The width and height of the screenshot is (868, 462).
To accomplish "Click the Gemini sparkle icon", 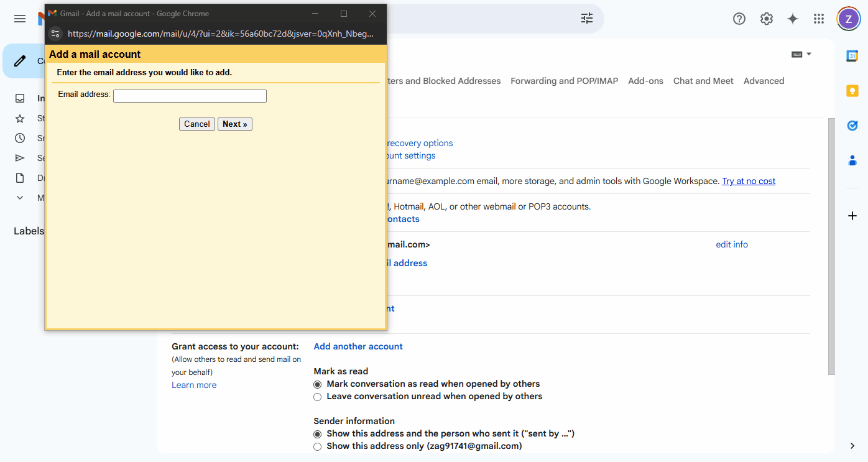I will [x=793, y=19].
